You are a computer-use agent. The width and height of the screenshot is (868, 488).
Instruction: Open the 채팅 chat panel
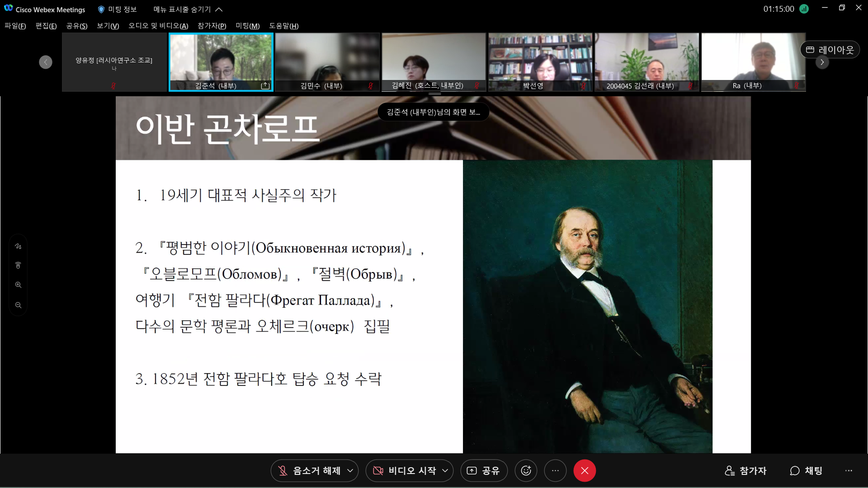pos(806,471)
